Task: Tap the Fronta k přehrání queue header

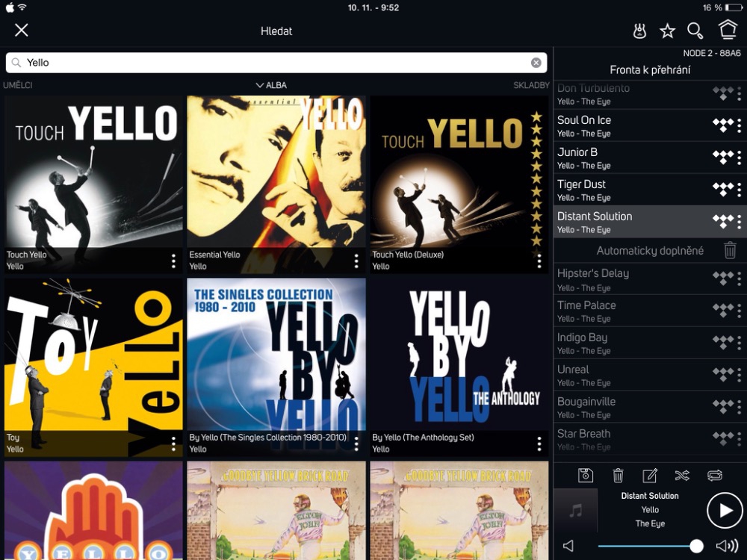Action: tap(650, 70)
